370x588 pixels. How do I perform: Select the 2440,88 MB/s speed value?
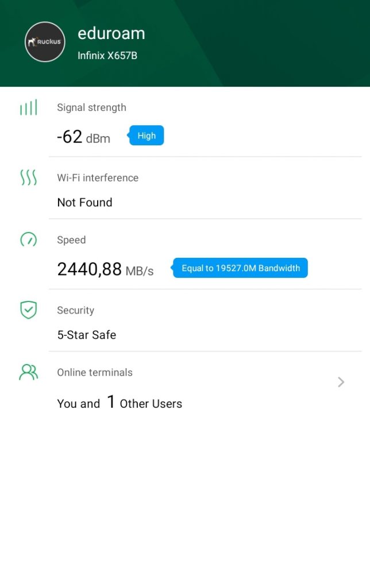tap(105, 269)
